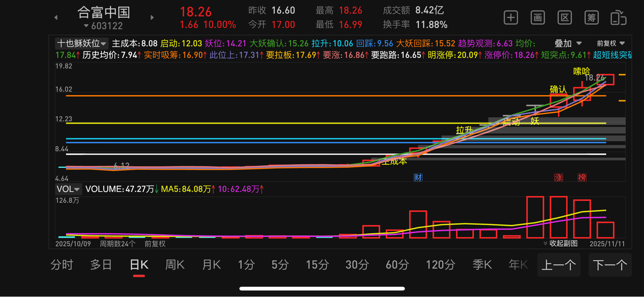Screen dimensions: 644x297
Task: Collapse sub-chart via 收起副图
Action: click(560, 243)
